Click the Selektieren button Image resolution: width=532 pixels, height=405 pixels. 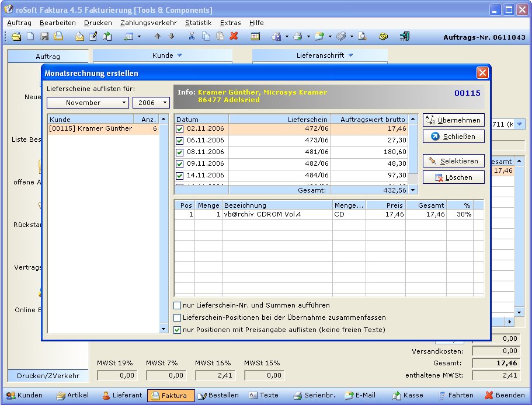454,160
